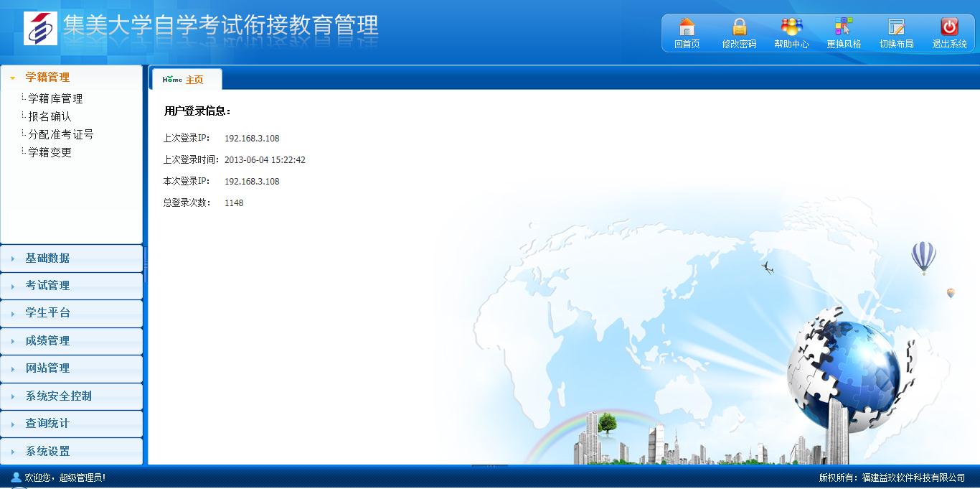Expand the 考试管理 section
Image resolution: width=980 pixels, height=489 pixels.
point(47,286)
